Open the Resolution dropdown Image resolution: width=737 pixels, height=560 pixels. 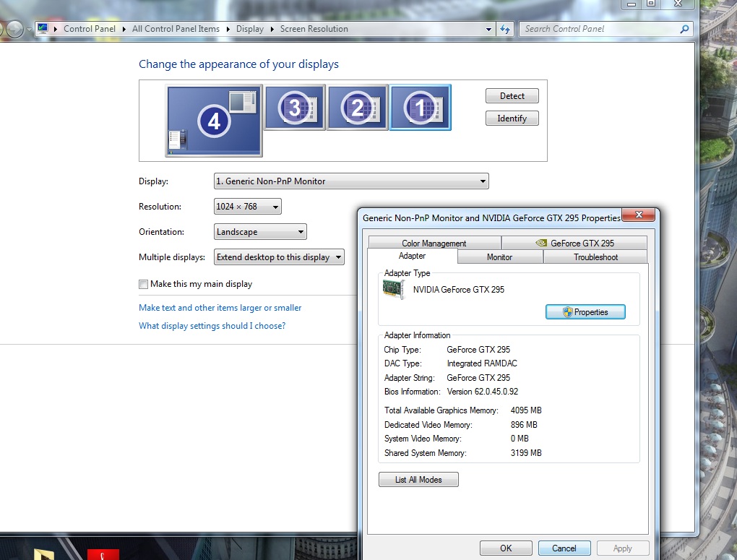248,207
